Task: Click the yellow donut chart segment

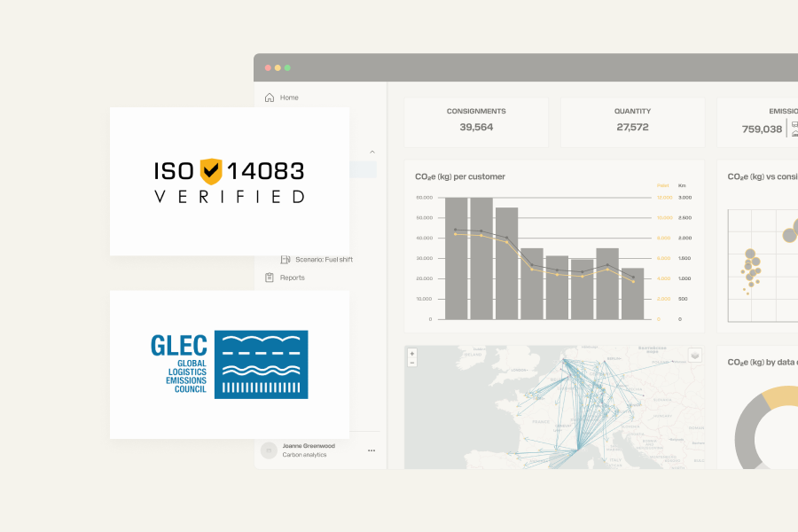Action: pyautogui.click(x=778, y=396)
